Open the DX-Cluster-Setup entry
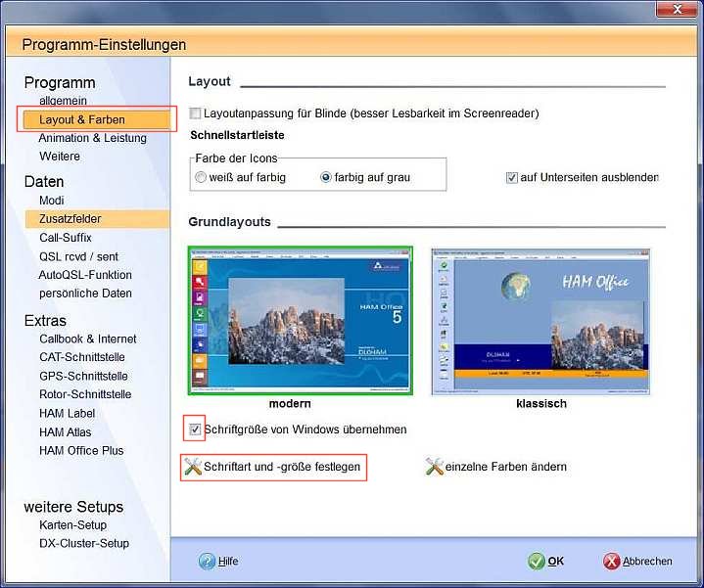 84,543
